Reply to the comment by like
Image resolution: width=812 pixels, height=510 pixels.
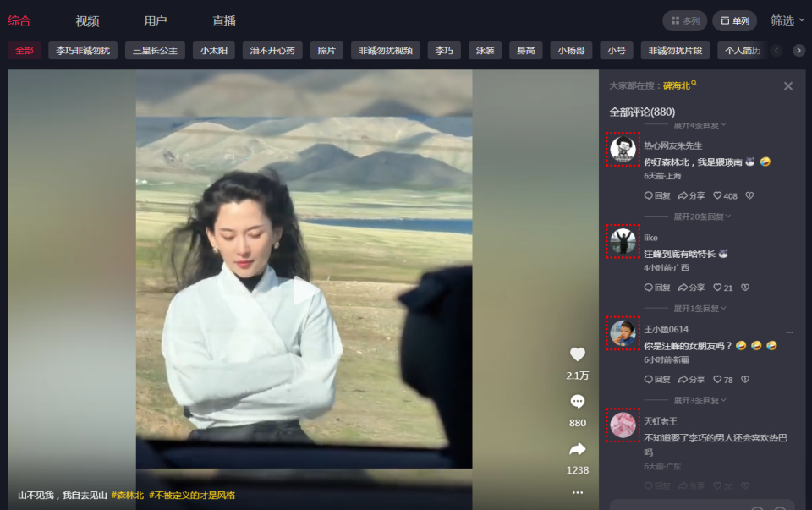[657, 288]
